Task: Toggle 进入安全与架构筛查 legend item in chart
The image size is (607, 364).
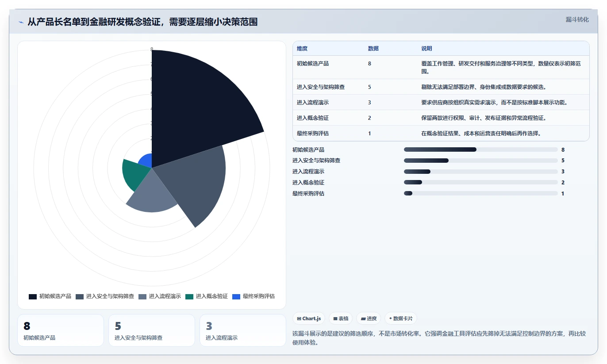Action: click(x=105, y=296)
